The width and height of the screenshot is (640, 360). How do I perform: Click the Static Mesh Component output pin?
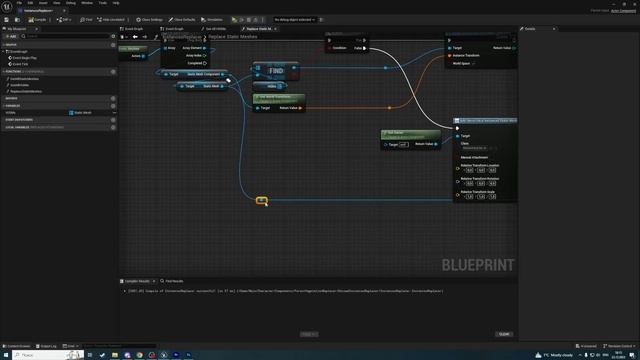tap(222, 74)
